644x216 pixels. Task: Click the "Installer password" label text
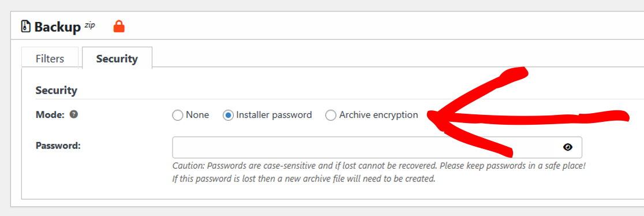point(274,115)
